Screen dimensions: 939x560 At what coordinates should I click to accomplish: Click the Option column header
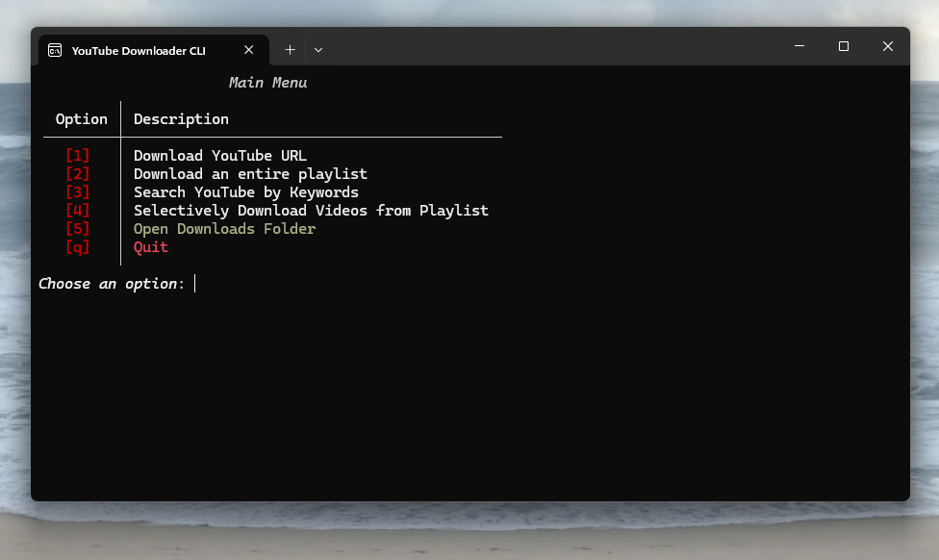pyautogui.click(x=82, y=119)
